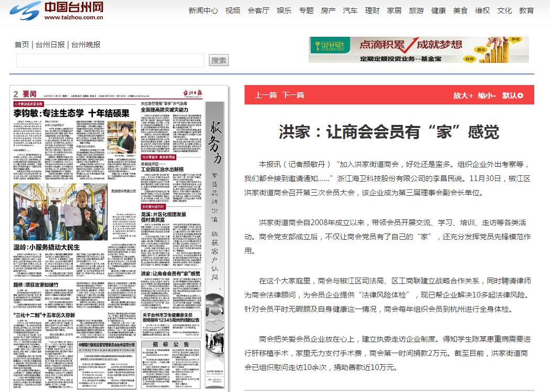Open article 路桥:项目攻坚如破竹

tap(36, 285)
